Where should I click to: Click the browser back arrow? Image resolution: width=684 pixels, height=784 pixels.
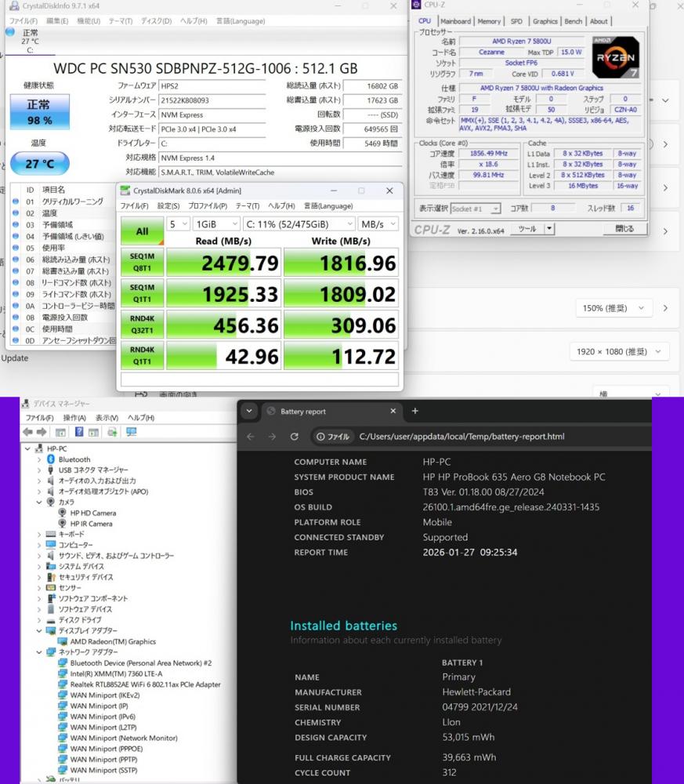point(250,437)
